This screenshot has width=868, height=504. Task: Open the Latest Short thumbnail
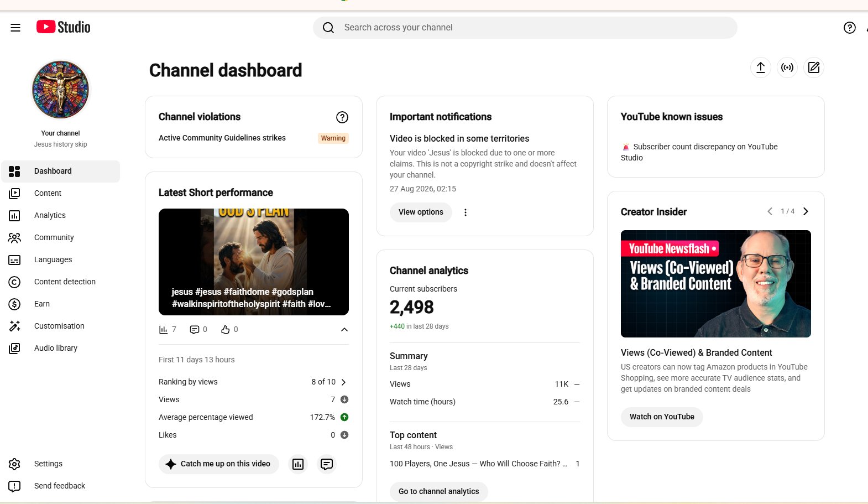(x=254, y=262)
